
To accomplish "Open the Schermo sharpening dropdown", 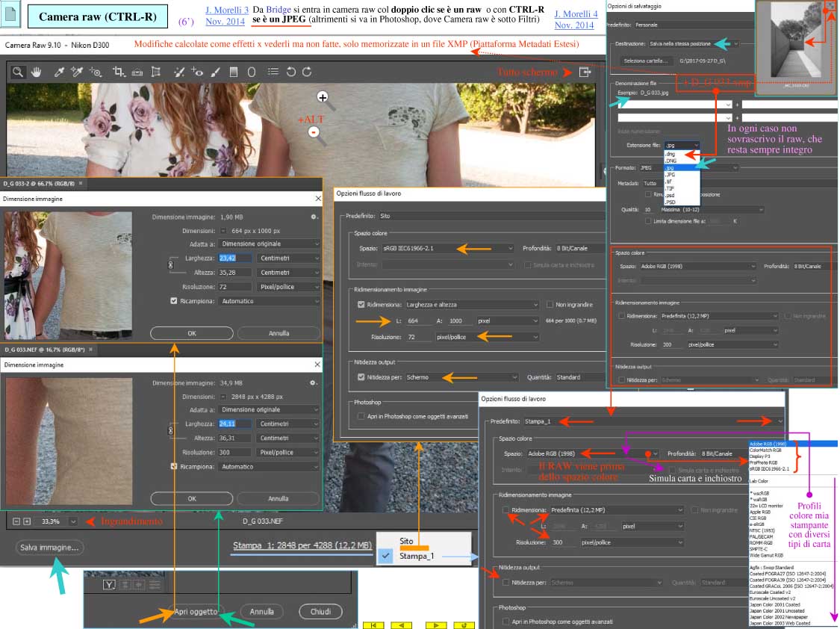I will 461,377.
